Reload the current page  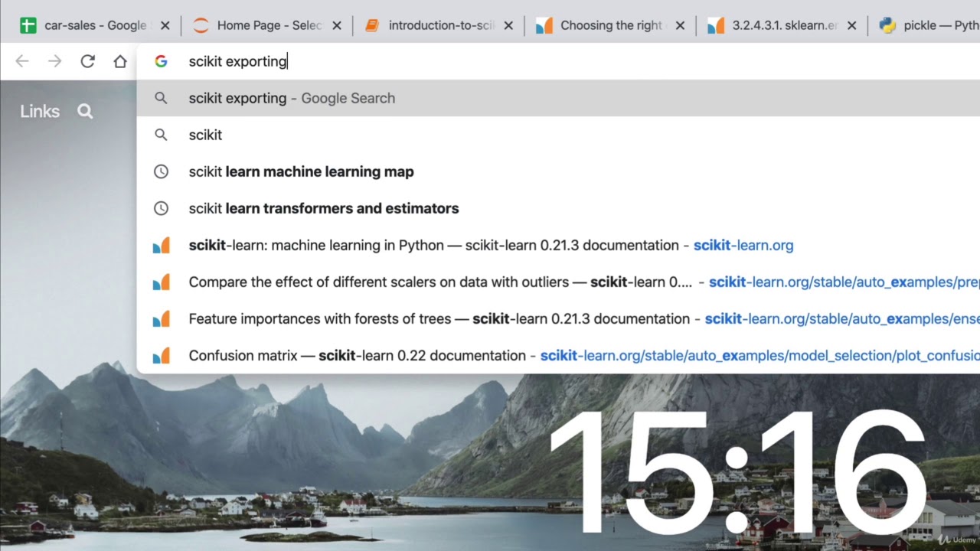tap(87, 61)
